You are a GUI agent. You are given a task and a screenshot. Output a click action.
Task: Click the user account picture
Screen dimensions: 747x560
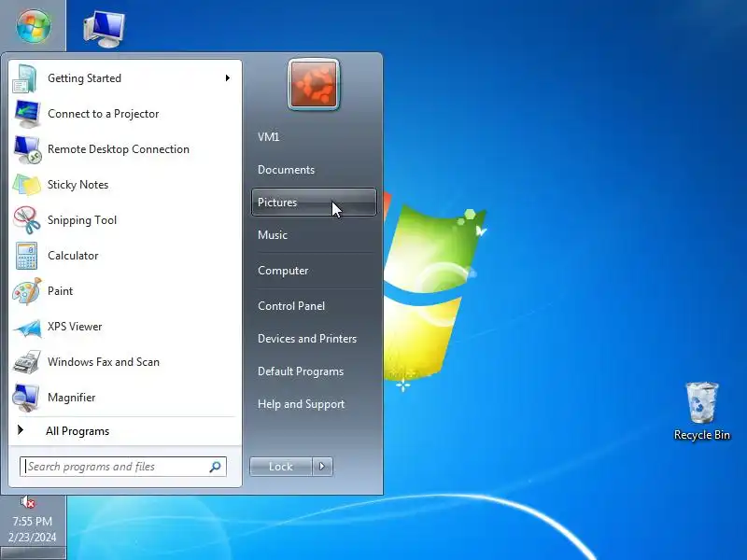pyautogui.click(x=314, y=84)
